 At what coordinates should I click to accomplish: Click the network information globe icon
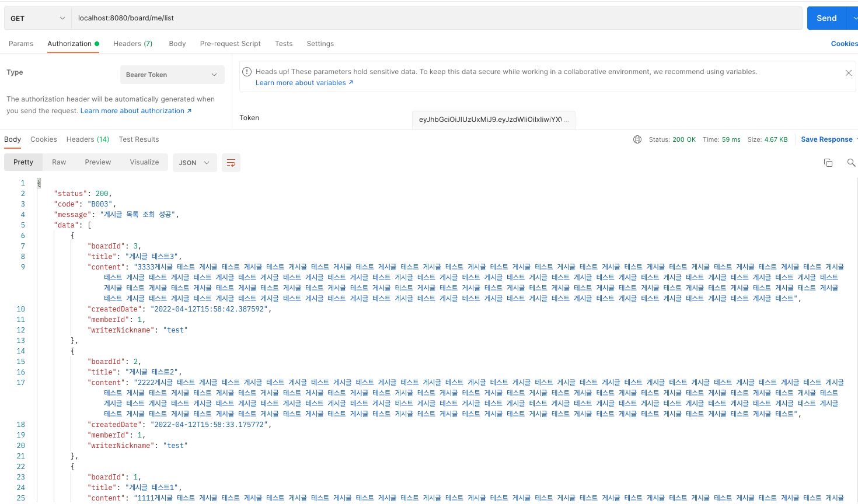point(637,139)
